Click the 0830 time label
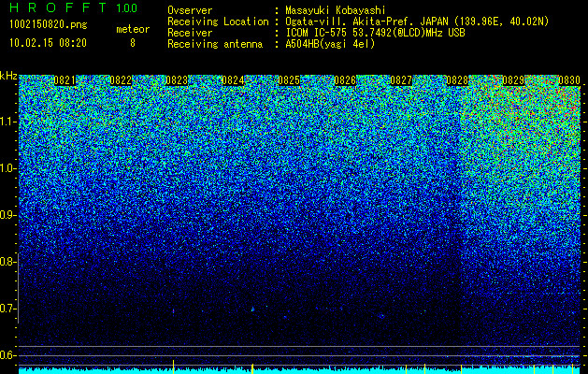The image size is (588, 374). [x=569, y=80]
